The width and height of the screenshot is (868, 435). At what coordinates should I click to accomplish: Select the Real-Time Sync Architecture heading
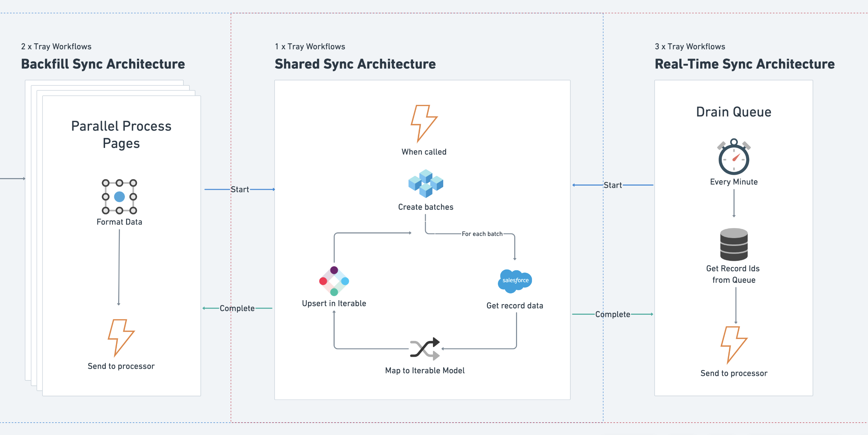click(x=745, y=64)
